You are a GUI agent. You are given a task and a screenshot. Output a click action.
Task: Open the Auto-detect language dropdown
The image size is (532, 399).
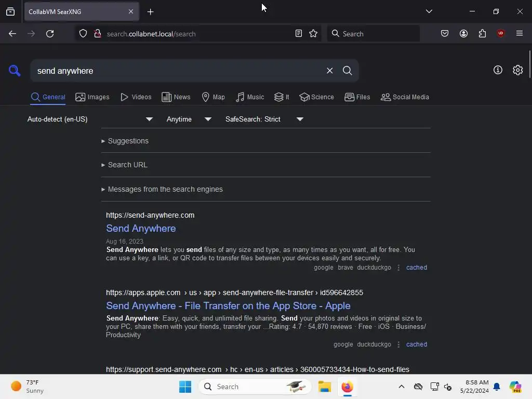point(90,119)
